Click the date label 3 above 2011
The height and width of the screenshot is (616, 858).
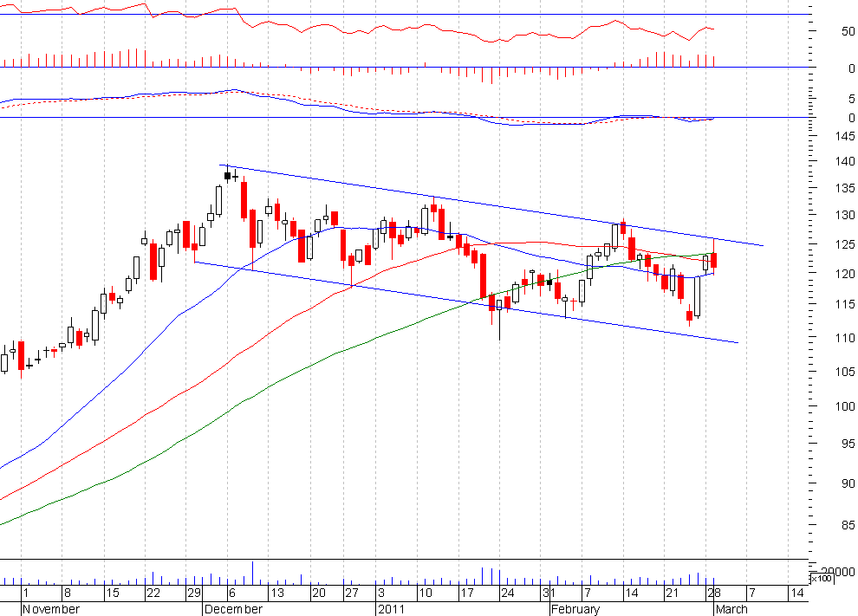pyautogui.click(x=381, y=593)
